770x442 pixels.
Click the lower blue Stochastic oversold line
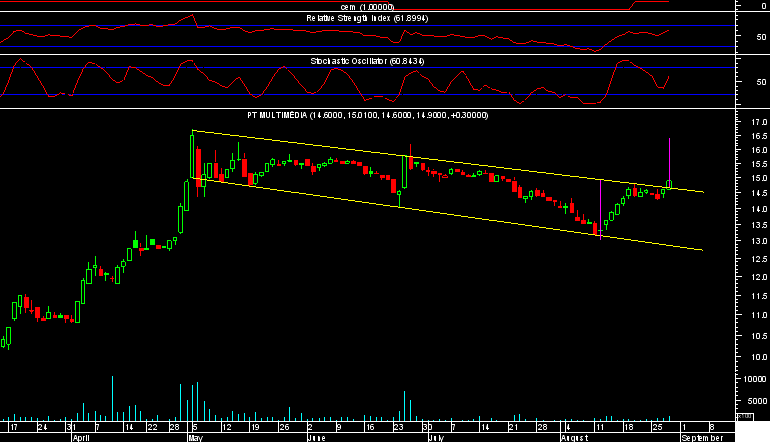367,95
